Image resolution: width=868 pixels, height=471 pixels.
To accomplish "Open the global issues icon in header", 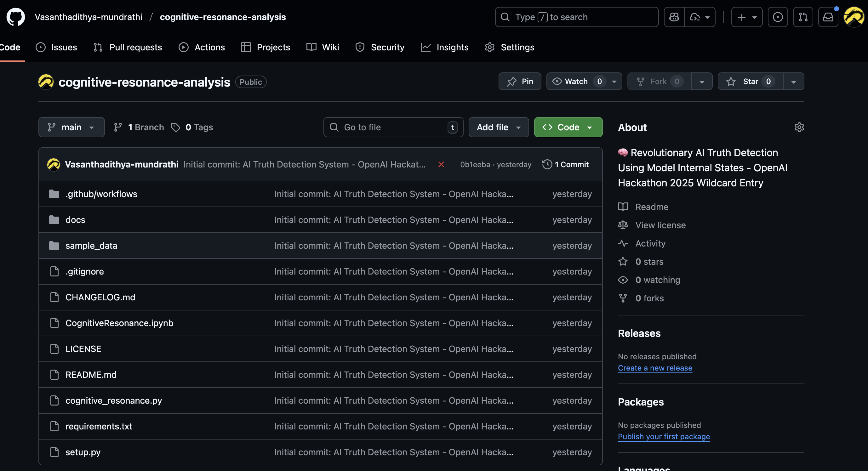I will point(777,17).
